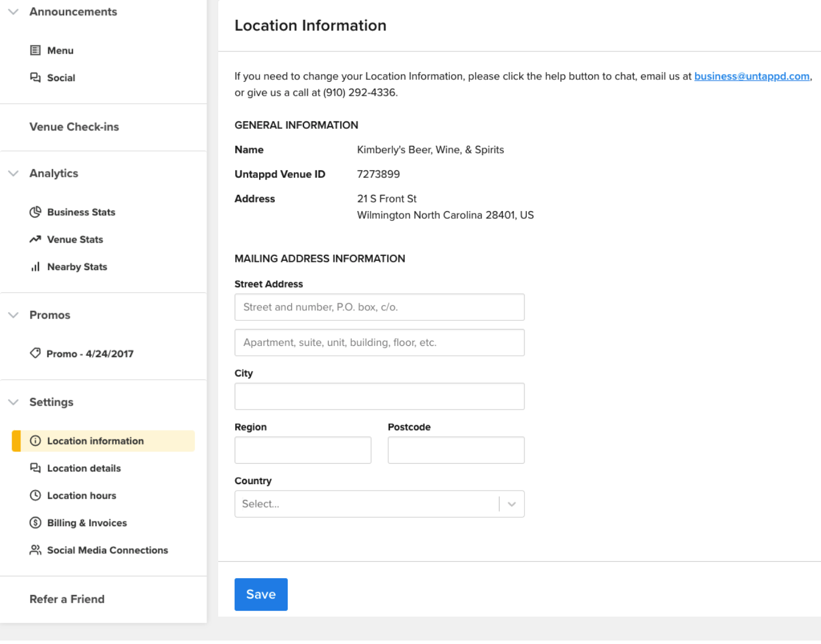Click the Business Stats pie chart icon
The width and height of the screenshot is (821, 644).
pyautogui.click(x=36, y=212)
